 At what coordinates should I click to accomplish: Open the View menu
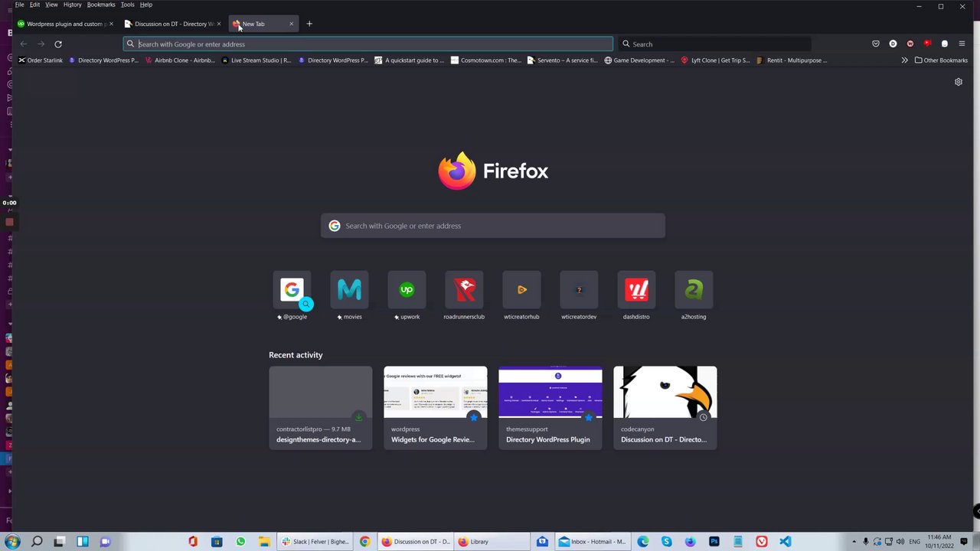(x=51, y=5)
